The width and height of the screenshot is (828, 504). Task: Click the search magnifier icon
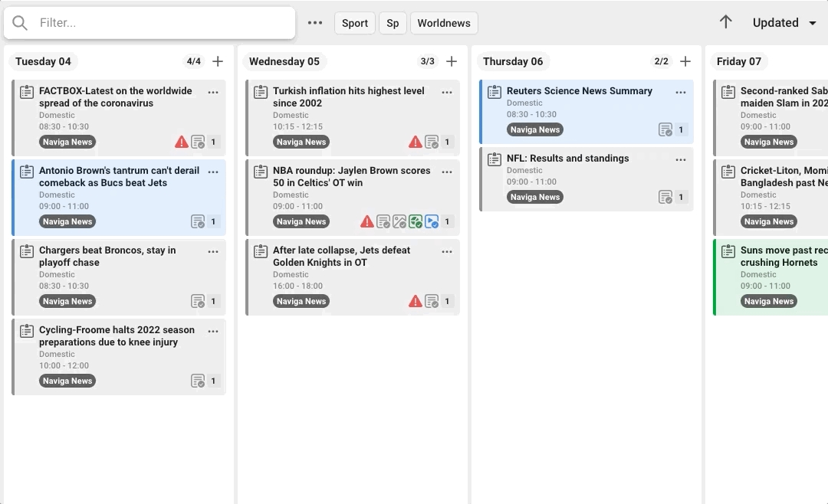(20, 23)
